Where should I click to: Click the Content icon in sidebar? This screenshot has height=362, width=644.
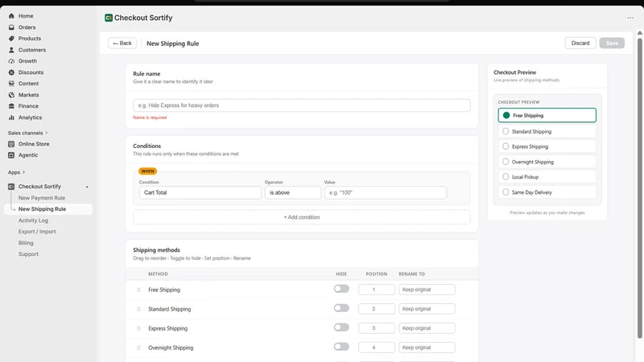click(11, 84)
